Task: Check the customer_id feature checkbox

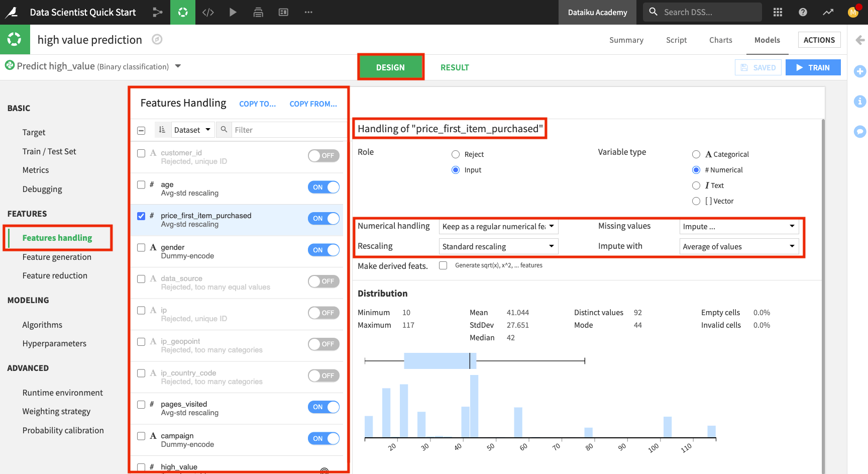Action: pyautogui.click(x=141, y=153)
